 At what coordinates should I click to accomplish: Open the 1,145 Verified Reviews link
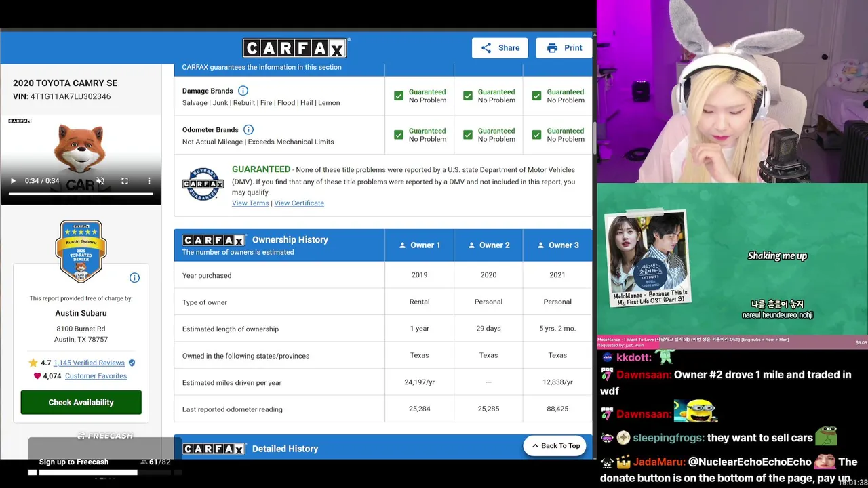pyautogui.click(x=89, y=363)
